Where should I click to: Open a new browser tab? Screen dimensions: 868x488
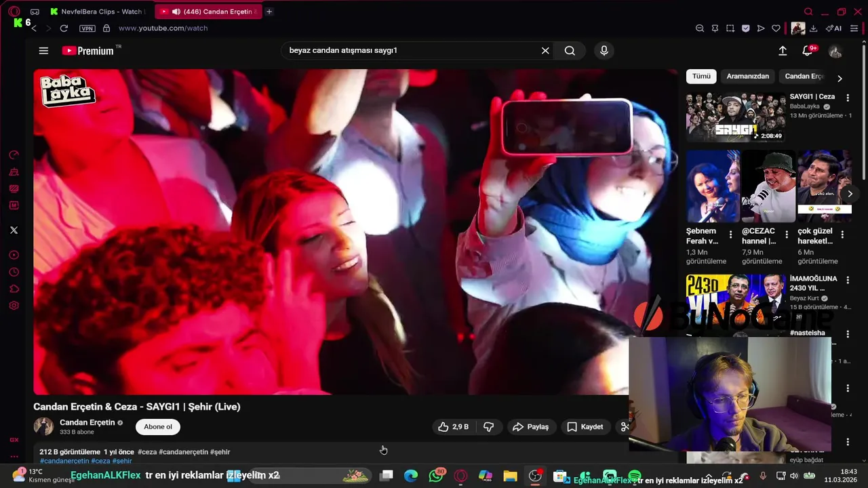[269, 12]
